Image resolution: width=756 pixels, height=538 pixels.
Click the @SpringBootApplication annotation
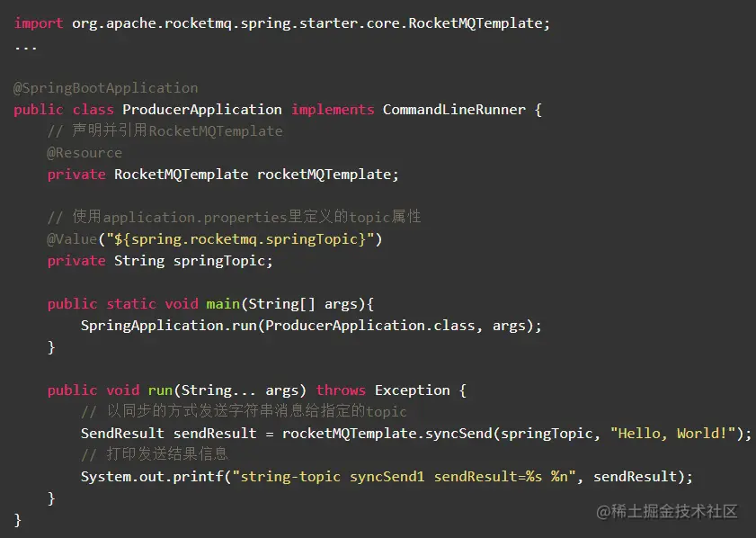coord(105,88)
